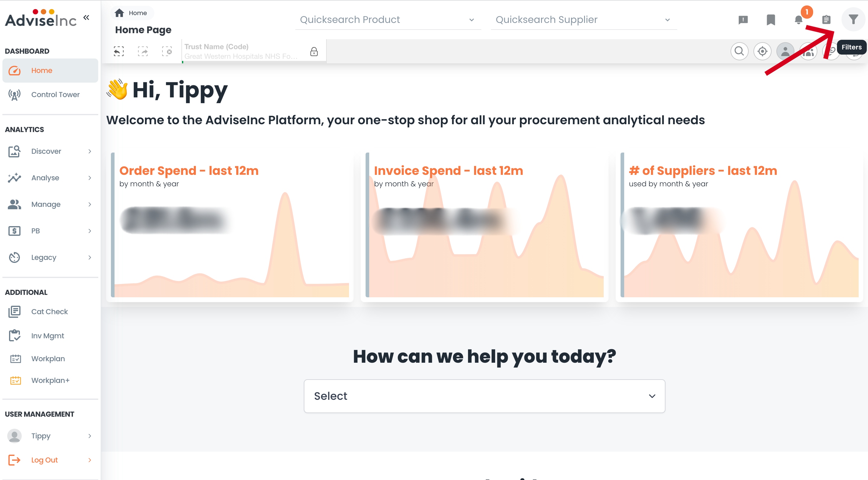Image resolution: width=868 pixels, height=480 pixels.
Task: Click the bookmark icon in header
Action: (x=771, y=20)
